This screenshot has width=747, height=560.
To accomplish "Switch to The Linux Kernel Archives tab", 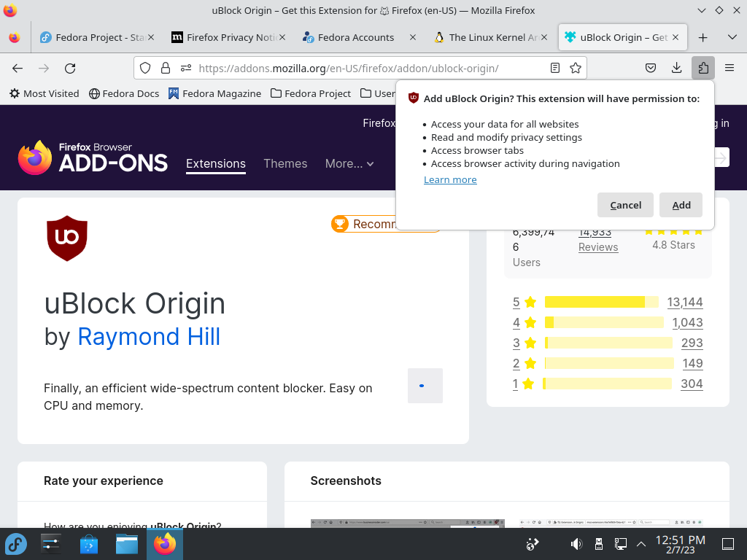I will (491, 37).
